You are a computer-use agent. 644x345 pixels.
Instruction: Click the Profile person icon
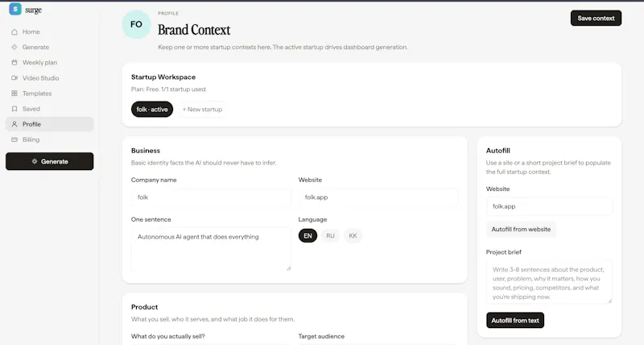14,124
